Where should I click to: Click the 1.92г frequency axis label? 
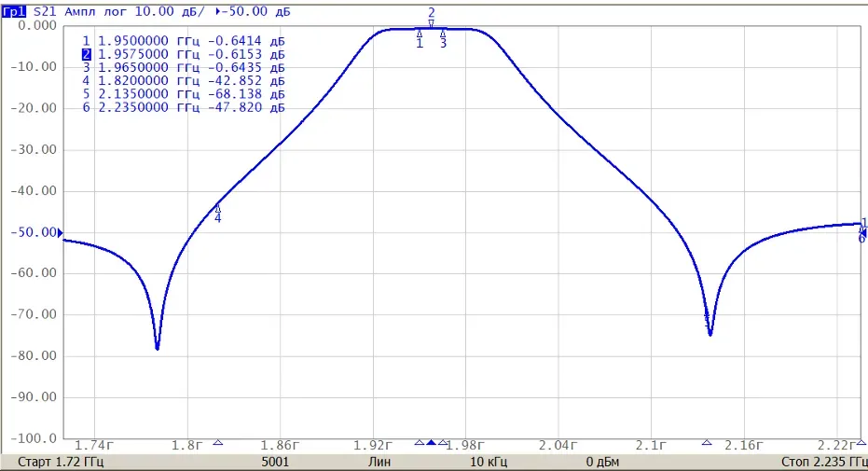373,445
